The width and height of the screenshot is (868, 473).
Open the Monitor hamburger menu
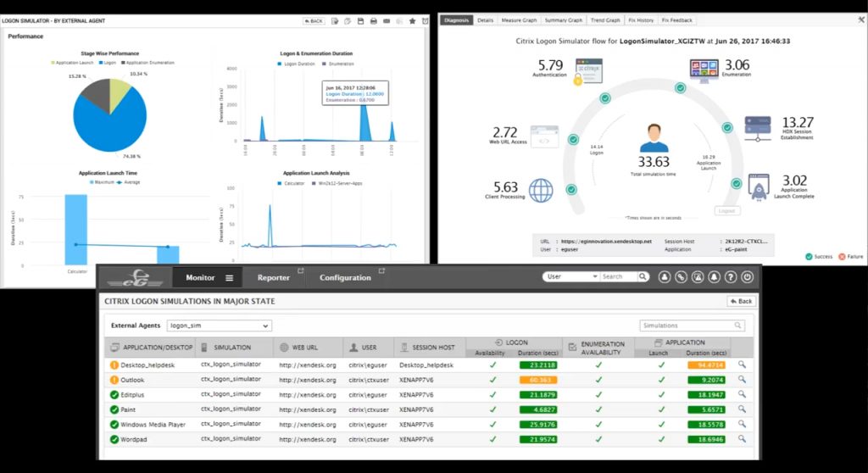pos(229,278)
